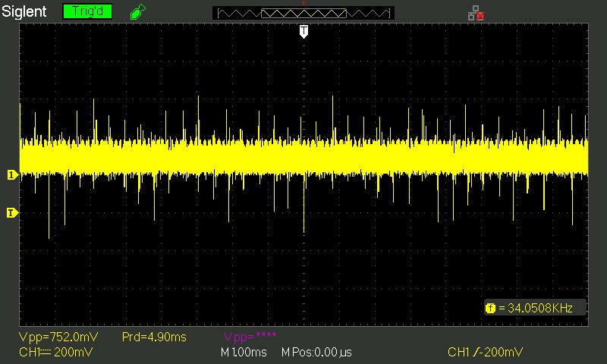Click the CH1 -200mV trigger level readout
607x364 pixels.
[x=485, y=353]
